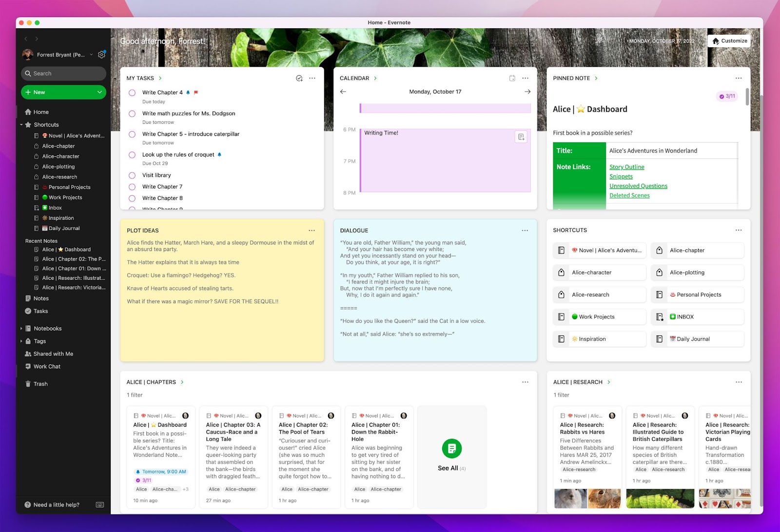The height and width of the screenshot is (532, 780).
Task: Open Chapter 01 Down the Rabbit-Hole card
Action: (x=379, y=457)
